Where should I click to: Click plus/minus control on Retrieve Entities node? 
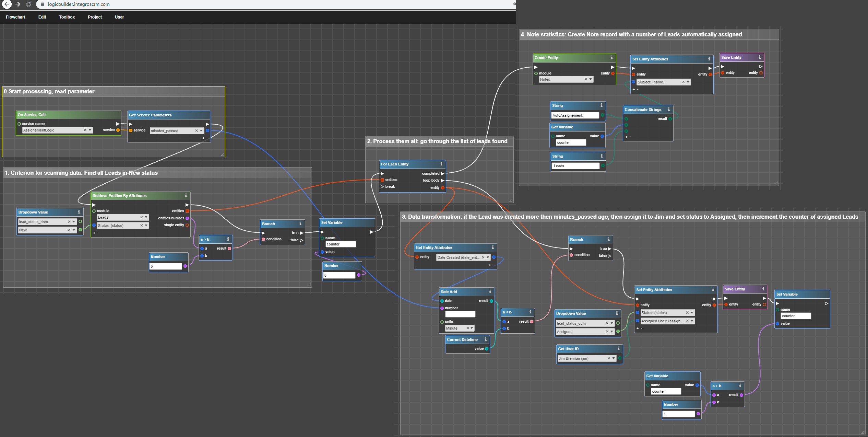click(96, 233)
